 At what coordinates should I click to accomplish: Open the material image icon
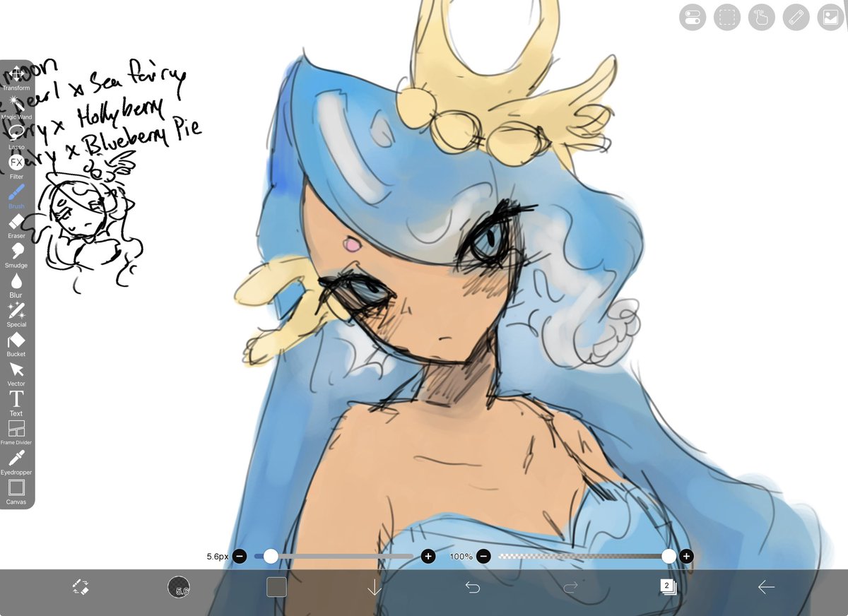pyautogui.click(x=830, y=17)
